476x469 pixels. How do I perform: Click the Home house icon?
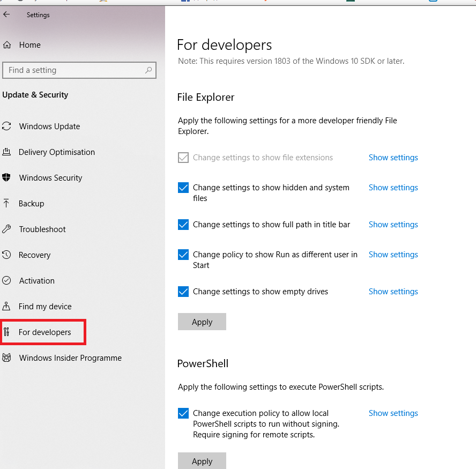(7, 45)
